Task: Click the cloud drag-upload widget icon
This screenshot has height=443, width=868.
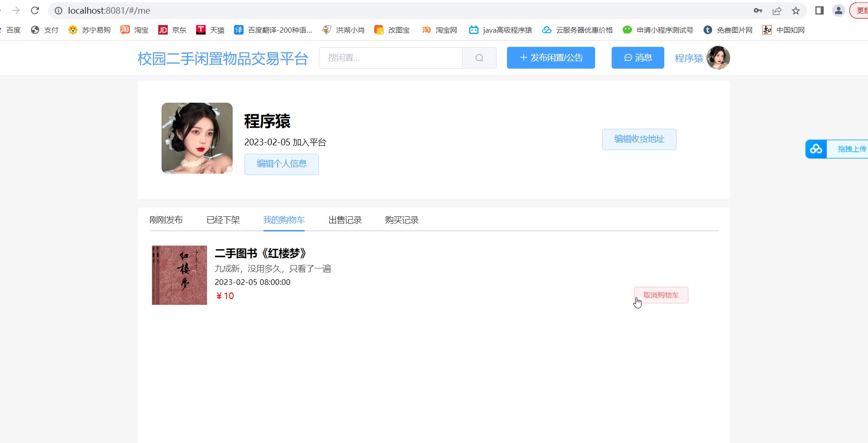Action: click(816, 149)
